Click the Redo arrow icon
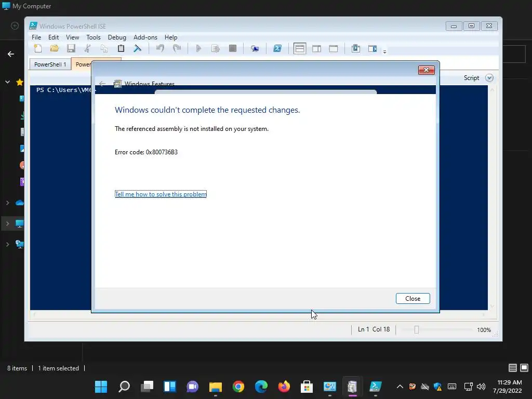 (x=177, y=48)
